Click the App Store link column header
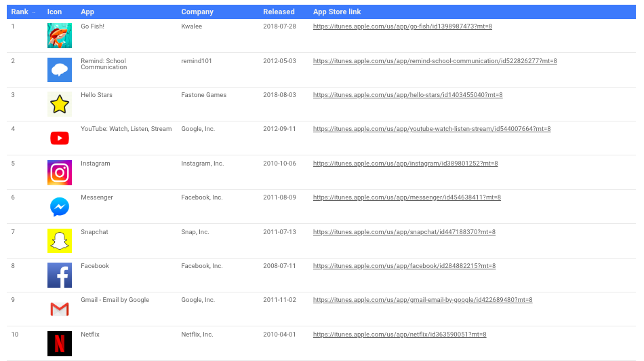This screenshot has width=644, height=361. [x=337, y=12]
